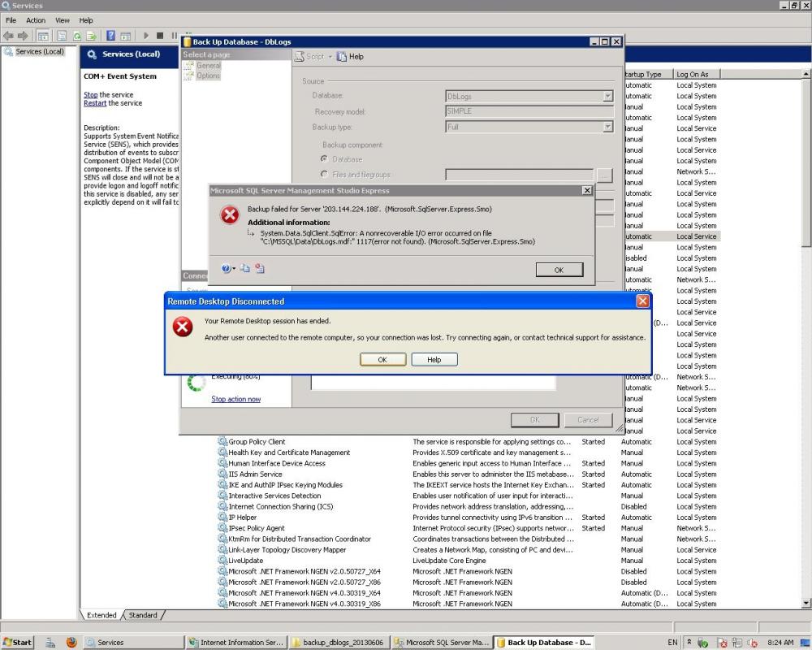The image size is (812, 650).
Task: Open the Action menu in Services
Action: 36,20
